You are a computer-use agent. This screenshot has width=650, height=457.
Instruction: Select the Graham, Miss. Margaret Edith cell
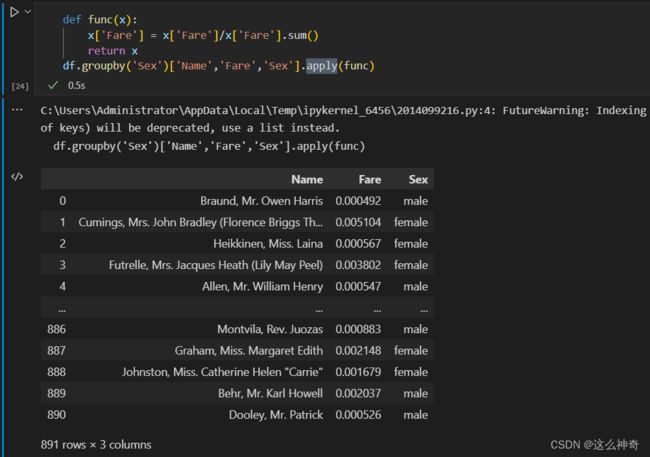click(x=249, y=350)
